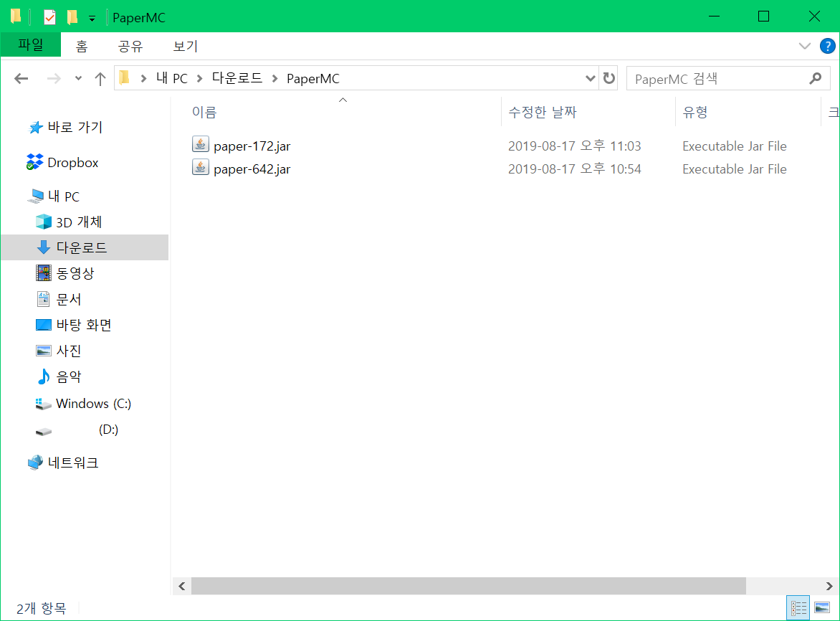Open the address bar history dropdown
840x621 pixels.
590,79
